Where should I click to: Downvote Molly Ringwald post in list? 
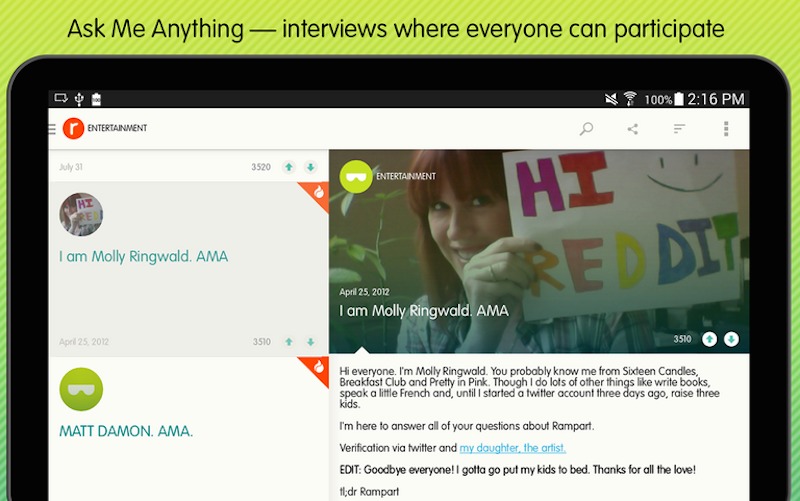(x=311, y=342)
